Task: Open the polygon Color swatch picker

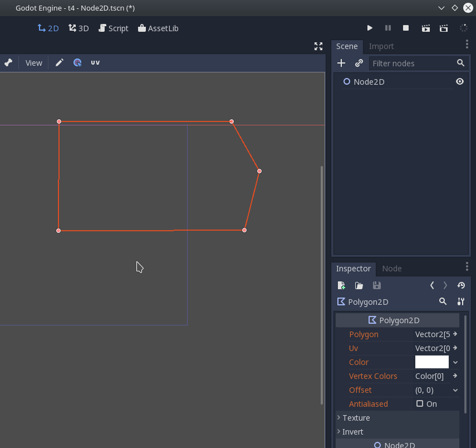Action: [x=431, y=362]
